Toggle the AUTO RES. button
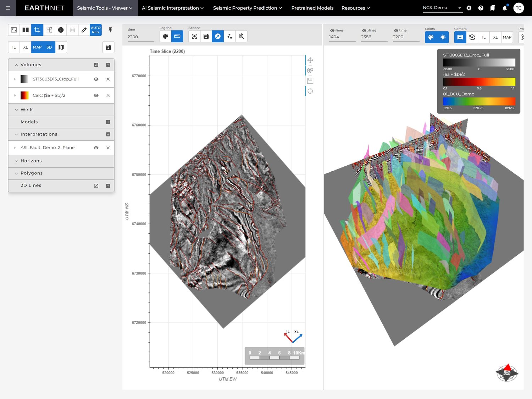 96,30
